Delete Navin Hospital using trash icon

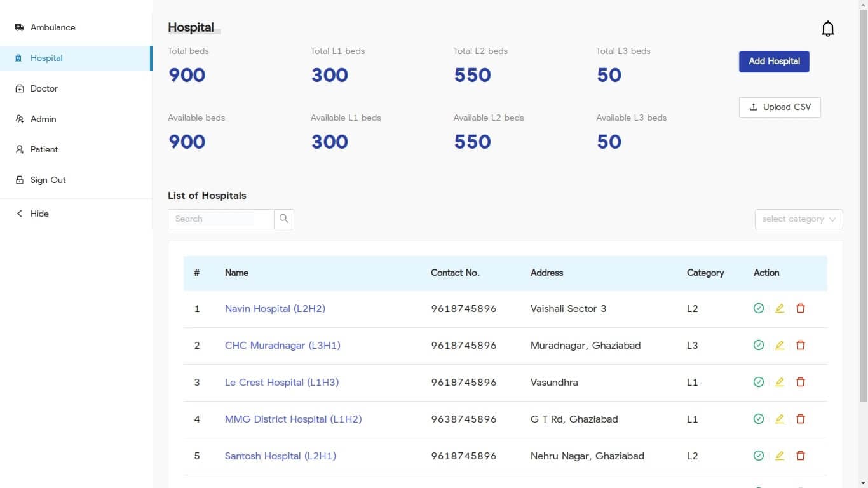click(x=801, y=308)
